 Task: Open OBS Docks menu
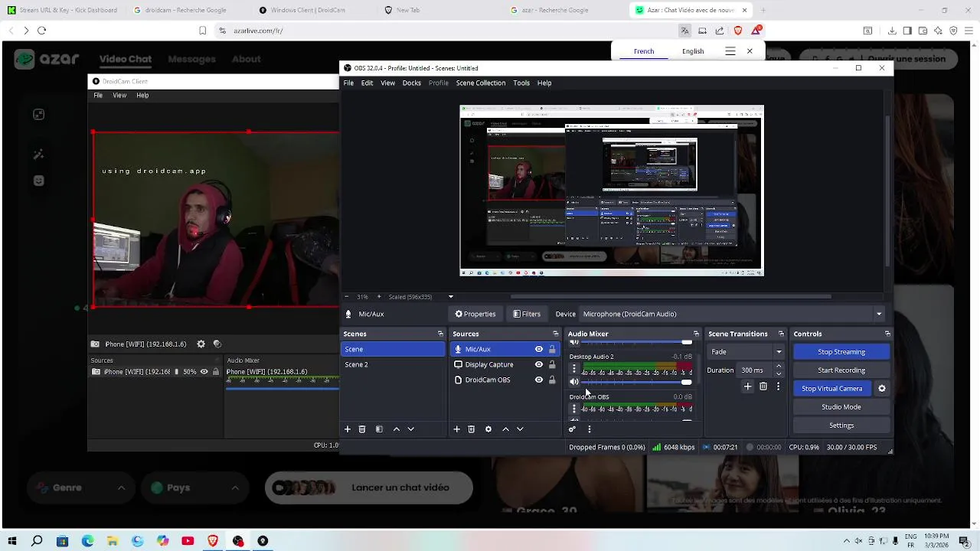pyautogui.click(x=412, y=83)
